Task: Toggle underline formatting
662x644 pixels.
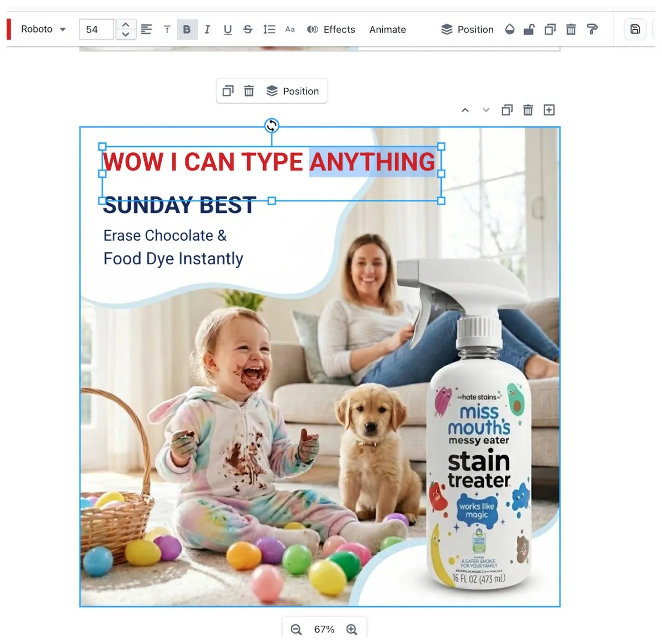Action: (227, 29)
